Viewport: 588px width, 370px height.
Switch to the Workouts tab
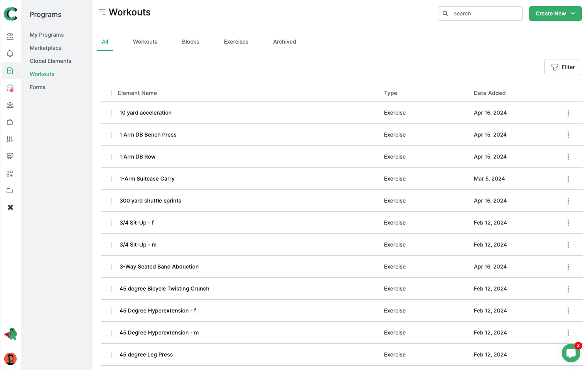point(145,42)
